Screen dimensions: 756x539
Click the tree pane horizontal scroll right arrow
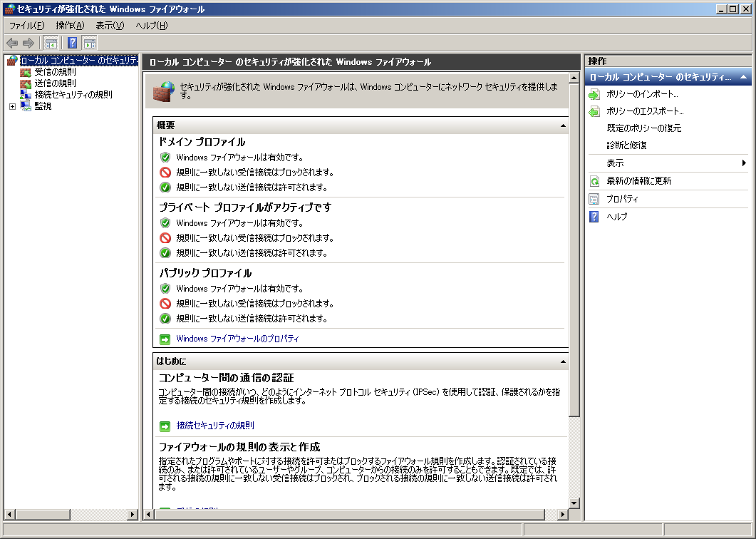[133, 515]
